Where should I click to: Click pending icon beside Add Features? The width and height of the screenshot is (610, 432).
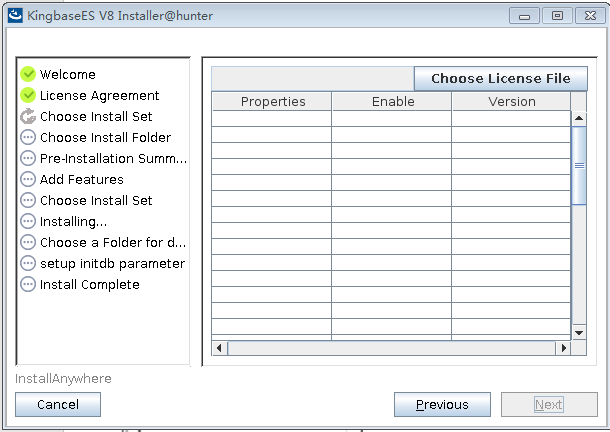28,179
